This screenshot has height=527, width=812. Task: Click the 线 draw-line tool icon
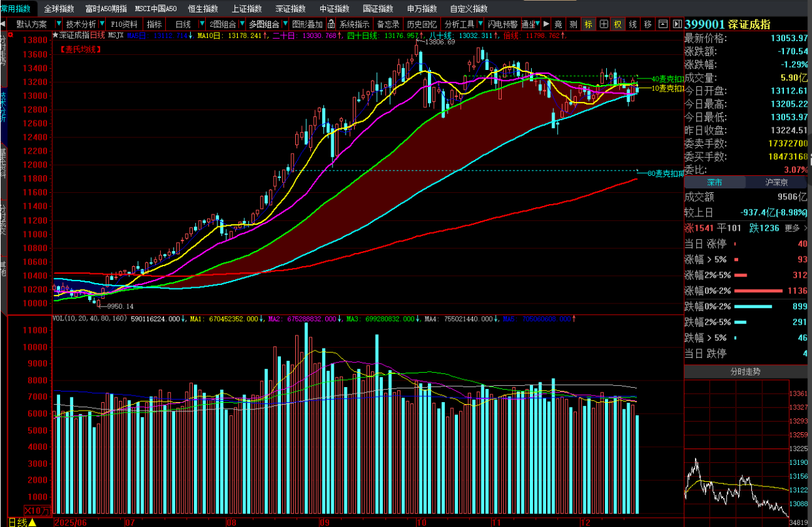coord(632,24)
